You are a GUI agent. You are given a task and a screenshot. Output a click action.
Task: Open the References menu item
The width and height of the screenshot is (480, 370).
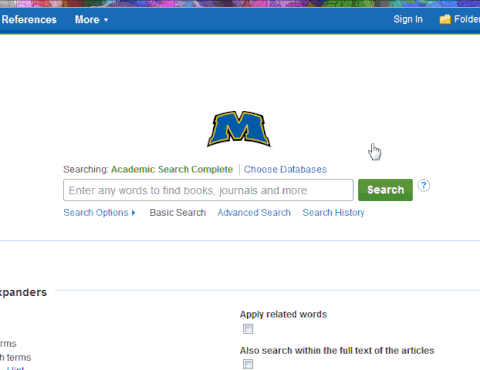tap(29, 20)
